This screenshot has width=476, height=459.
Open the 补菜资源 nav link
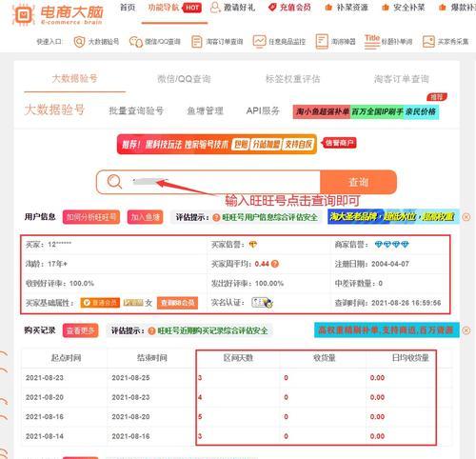[x=352, y=8]
